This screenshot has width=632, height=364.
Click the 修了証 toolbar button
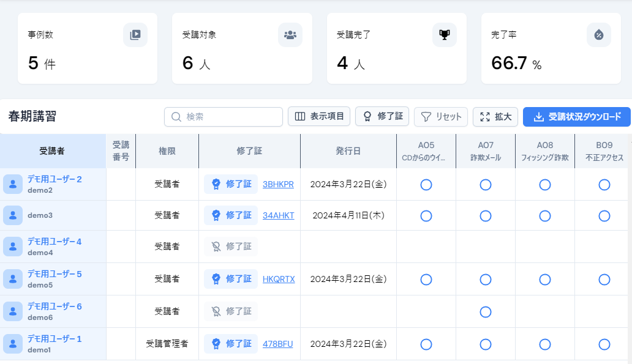tap(382, 116)
